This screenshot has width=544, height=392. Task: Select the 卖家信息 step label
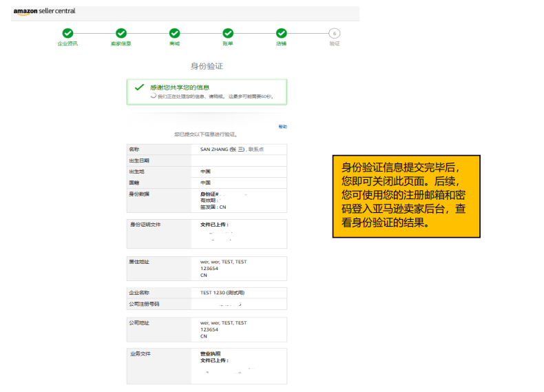121,44
